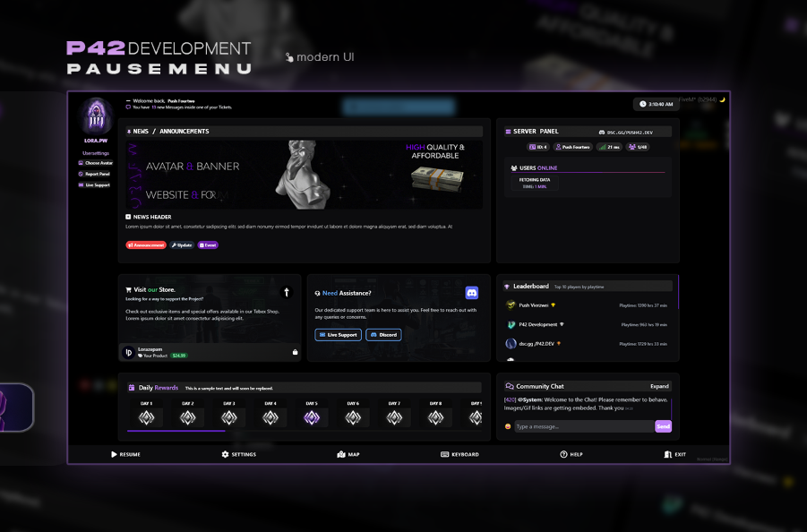Toggle the Update filter pill
The image size is (807, 532).
[181, 245]
